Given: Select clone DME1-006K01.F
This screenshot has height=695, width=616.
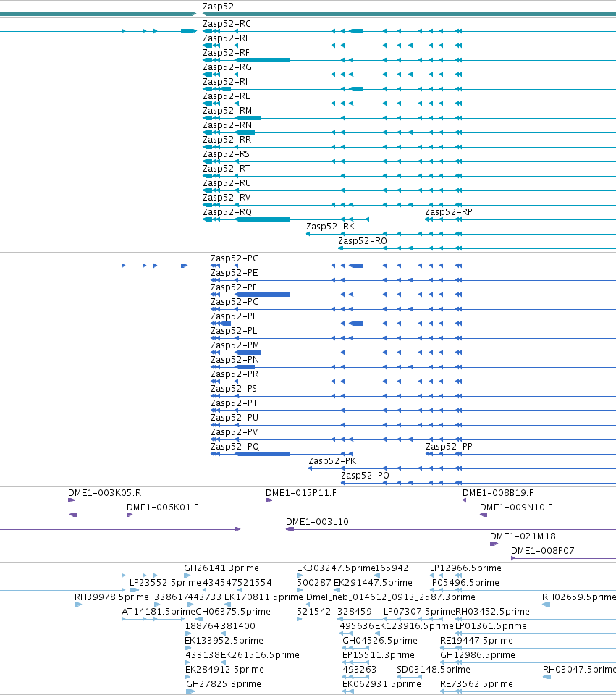Looking at the screenshot, I should (x=162, y=507).
